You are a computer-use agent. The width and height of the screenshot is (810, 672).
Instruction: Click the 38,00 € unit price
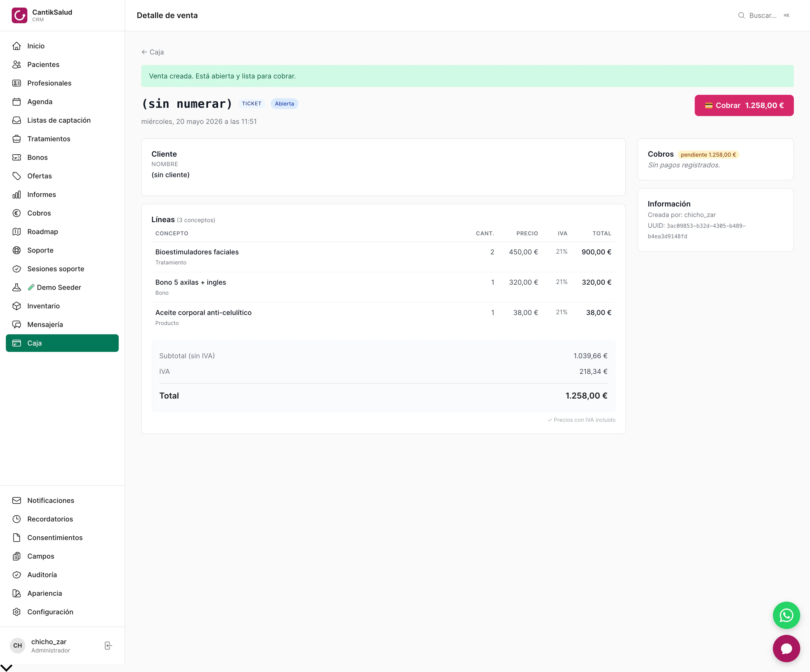pos(525,313)
